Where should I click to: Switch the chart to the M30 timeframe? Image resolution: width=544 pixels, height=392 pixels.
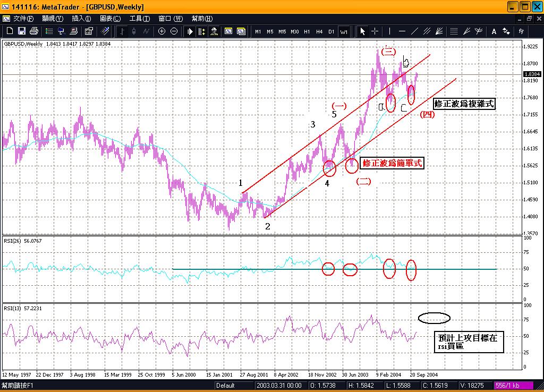(x=294, y=31)
